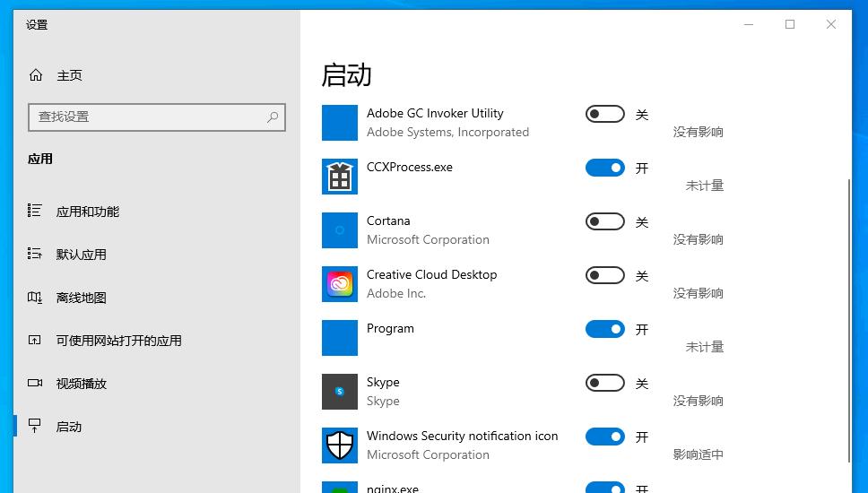The height and width of the screenshot is (493, 868).
Task: Click the 启动 startup icon in sidebar
Action: click(x=34, y=426)
